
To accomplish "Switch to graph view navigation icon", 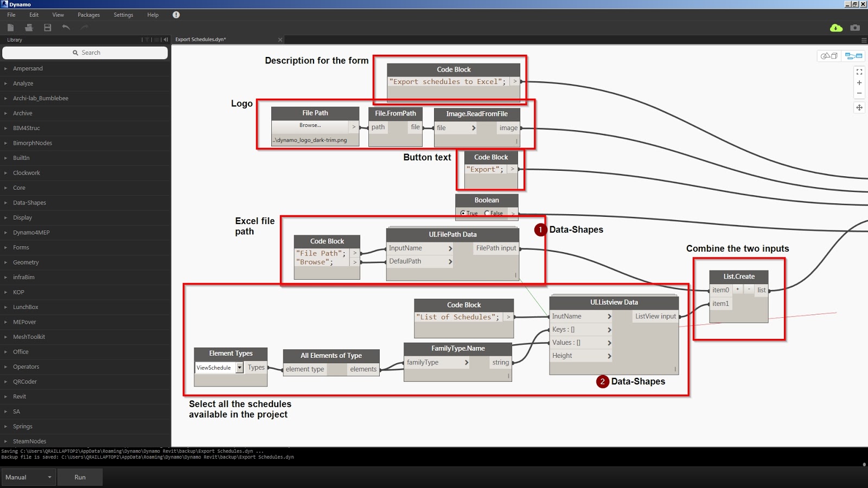I will pos(853,56).
